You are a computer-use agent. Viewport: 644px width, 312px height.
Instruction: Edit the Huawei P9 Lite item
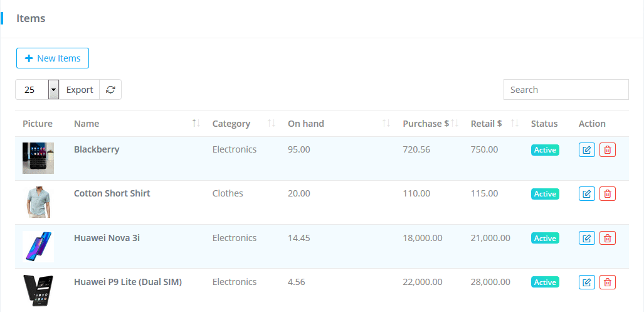coord(586,282)
